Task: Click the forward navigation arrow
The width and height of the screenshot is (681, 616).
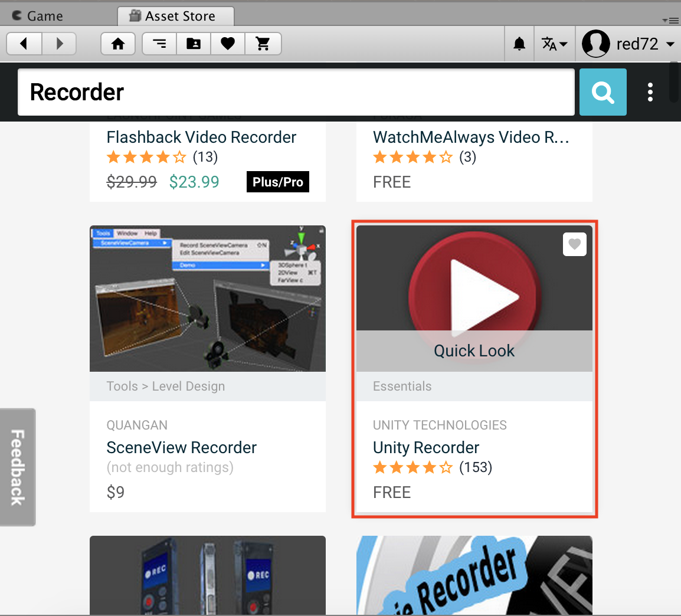Action: click(59, 44)
